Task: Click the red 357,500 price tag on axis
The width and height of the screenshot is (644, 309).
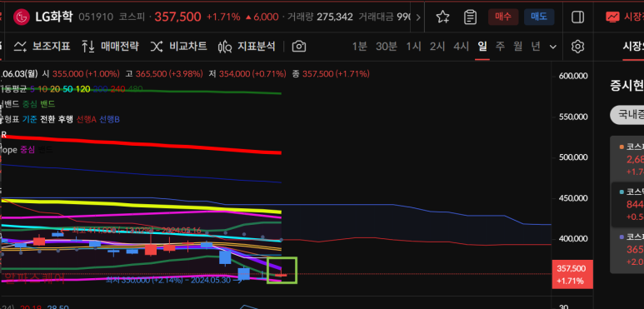Action: 572,275
